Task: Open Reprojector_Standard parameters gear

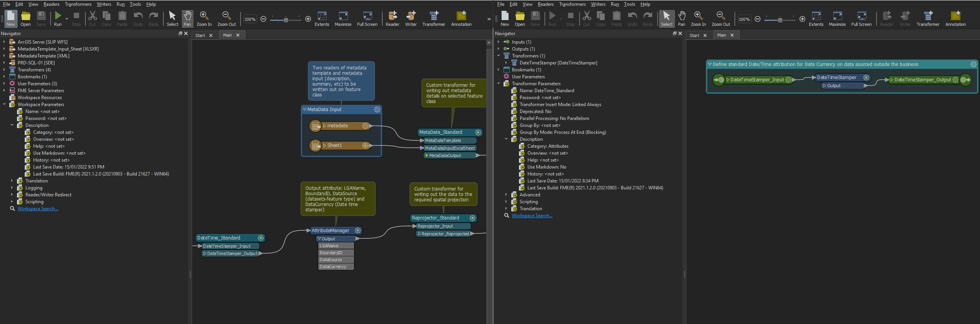Action: tap(472, 218)
